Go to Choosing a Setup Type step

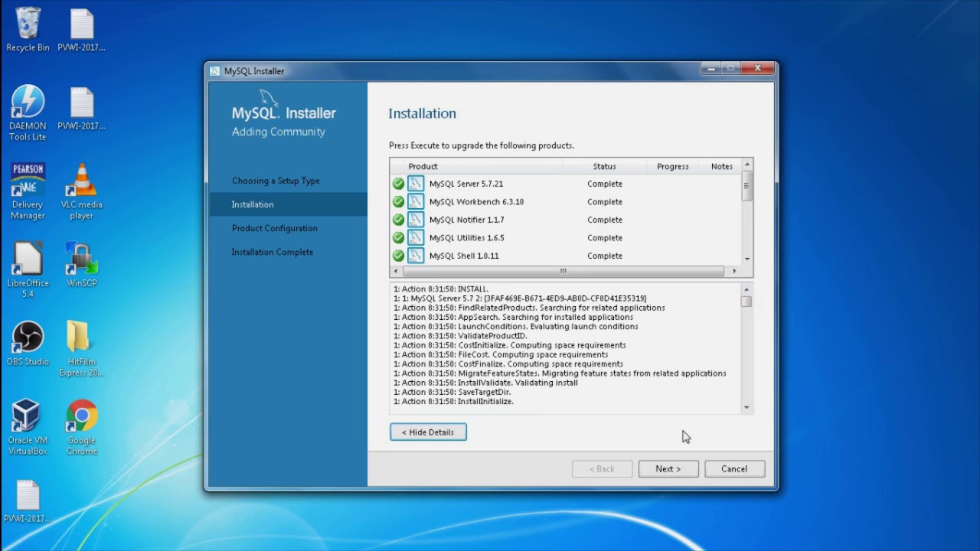tap(276, 181)
